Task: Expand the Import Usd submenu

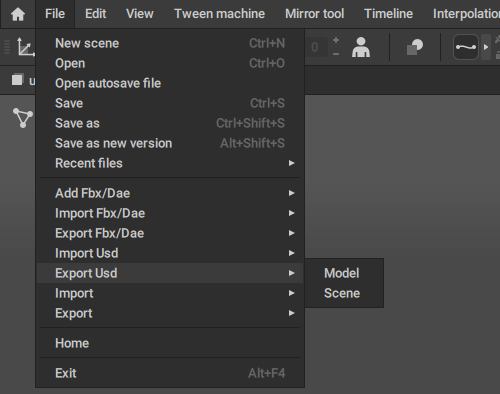Action: (x=170, y=253)
